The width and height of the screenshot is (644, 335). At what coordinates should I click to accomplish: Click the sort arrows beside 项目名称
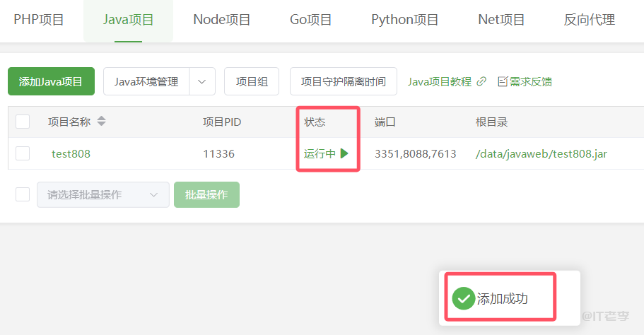pos(101,122)
